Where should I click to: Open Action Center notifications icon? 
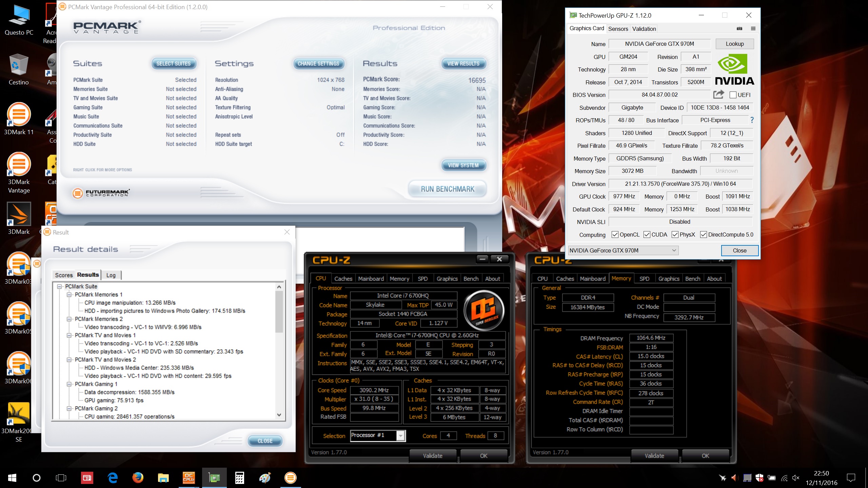851,478
